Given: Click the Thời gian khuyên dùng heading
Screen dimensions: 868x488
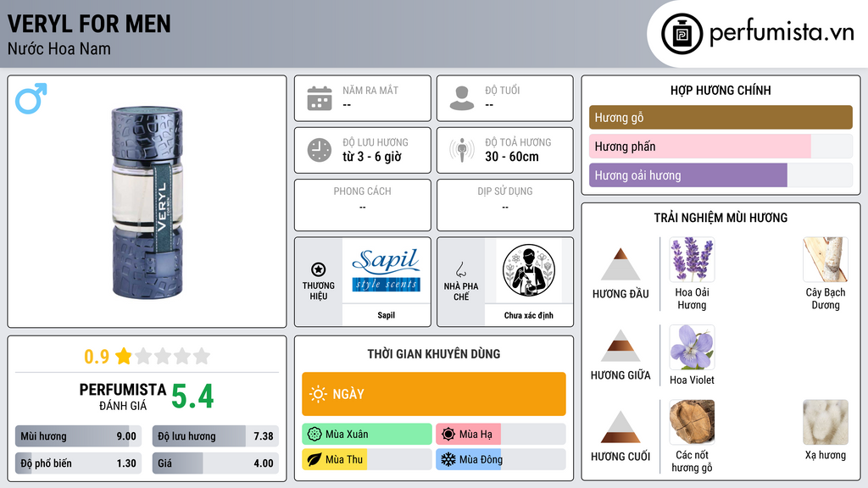Looking at the screenshot, I should 434,354.
